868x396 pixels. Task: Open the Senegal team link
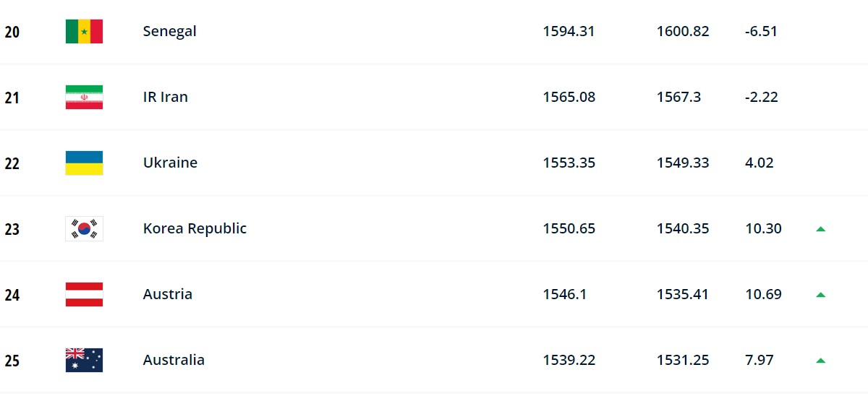[169, 31]
